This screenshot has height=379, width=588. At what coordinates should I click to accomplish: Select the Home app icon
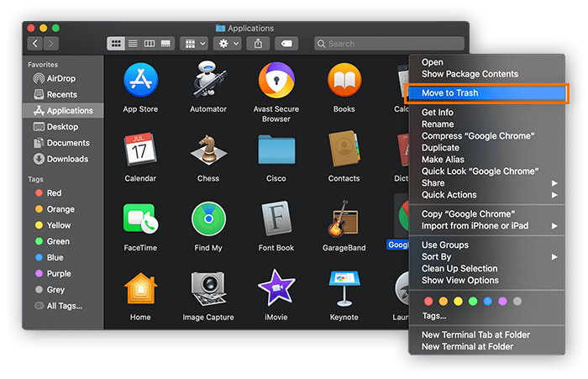(140, 287)
